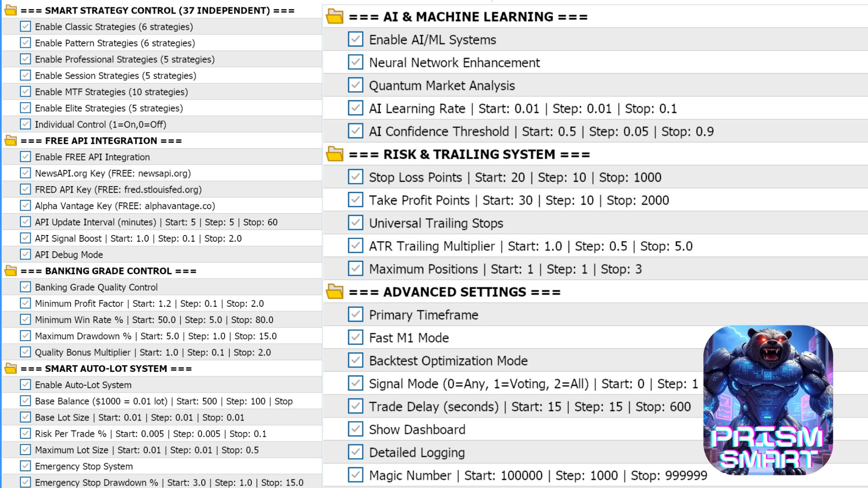The width and height of the screenshot is (868, 488).
Task: Select the Banking Grade Quality Control row
Action: point(162,287)
